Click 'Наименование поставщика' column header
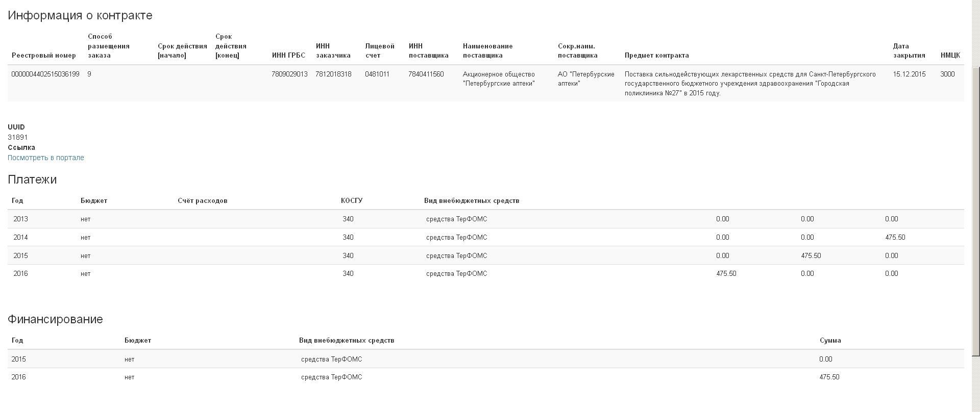The width and height of the screenshot is (980, 412). click(x=488, y=50)
